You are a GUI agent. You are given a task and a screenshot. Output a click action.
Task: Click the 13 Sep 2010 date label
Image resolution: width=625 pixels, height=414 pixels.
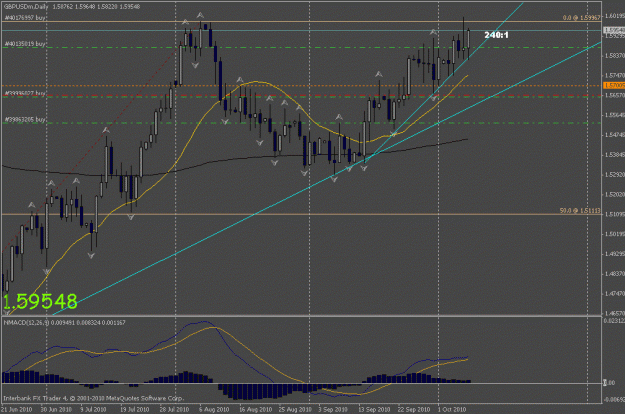pyautogui.click(x=374, y=409)
